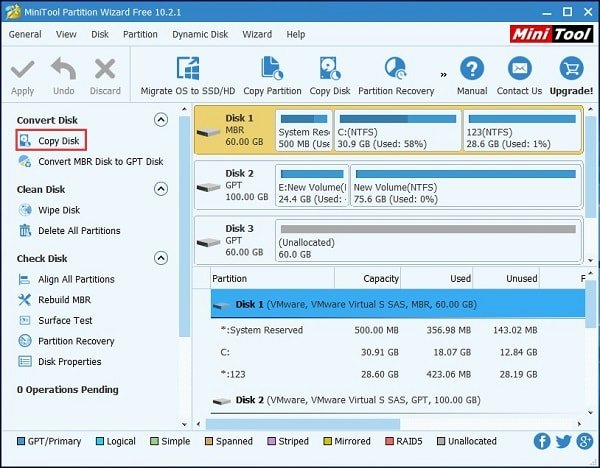Select the New Volume(NTFS) 75.6 GB block
This screenshot has width=600, height=468.
pyautogui.click(x=466, y=186)
